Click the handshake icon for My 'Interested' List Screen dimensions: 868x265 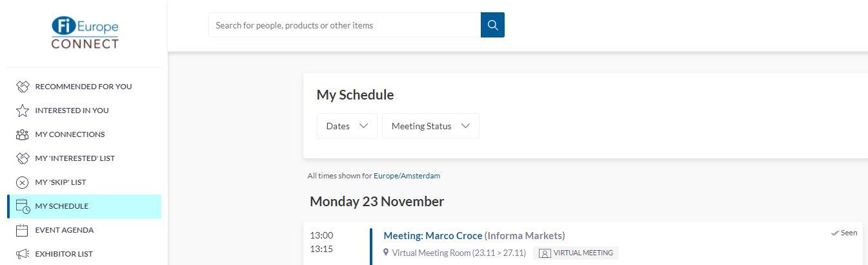pyautogui.click(x=23, y=158)
